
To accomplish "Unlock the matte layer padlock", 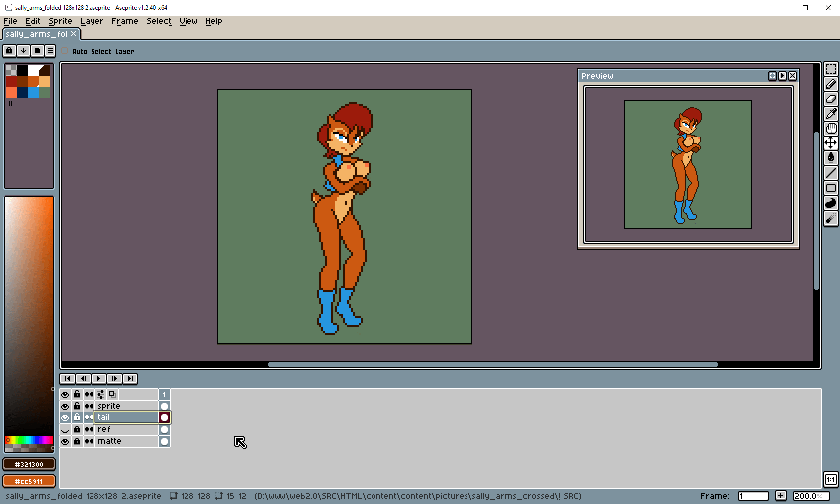I will pos(77,442).
